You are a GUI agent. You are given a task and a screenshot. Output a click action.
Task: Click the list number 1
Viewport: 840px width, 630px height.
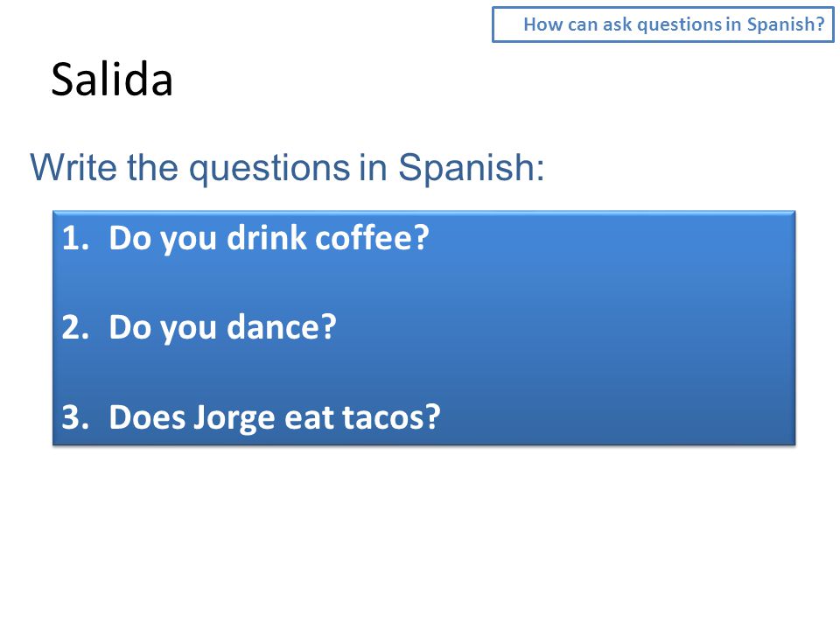point(75,238)
